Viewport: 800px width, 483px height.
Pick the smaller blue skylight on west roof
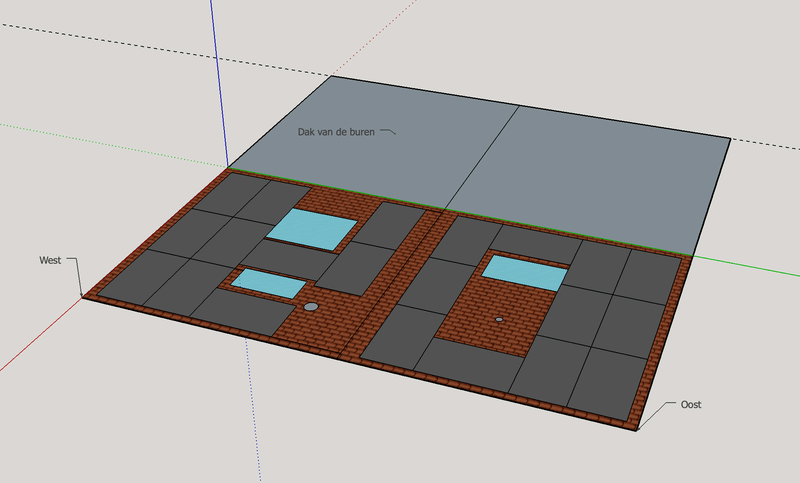click(268, 283)
